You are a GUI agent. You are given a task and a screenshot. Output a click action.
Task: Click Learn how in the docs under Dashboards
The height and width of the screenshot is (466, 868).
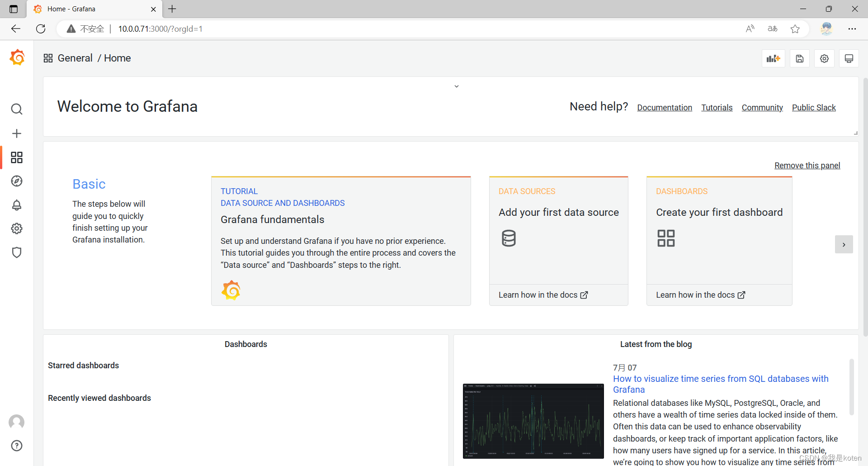pos(700,295)
